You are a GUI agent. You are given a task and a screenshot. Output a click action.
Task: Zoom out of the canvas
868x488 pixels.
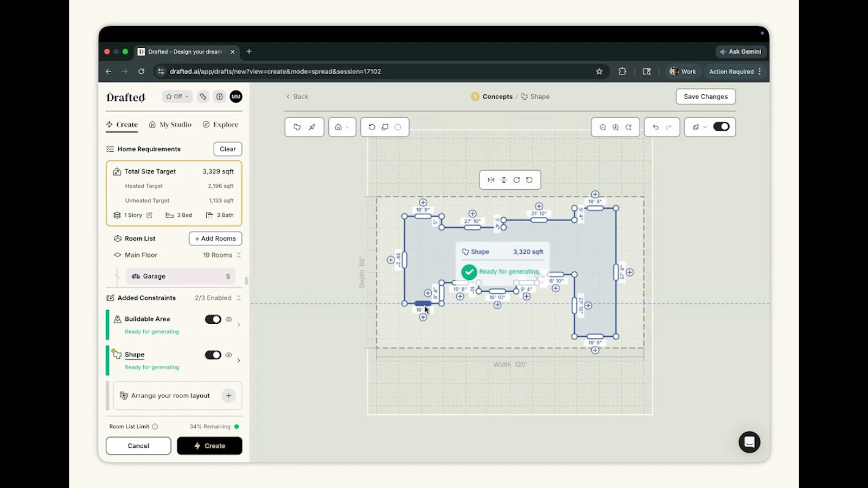pyautogui.click(x=603, y=127)
